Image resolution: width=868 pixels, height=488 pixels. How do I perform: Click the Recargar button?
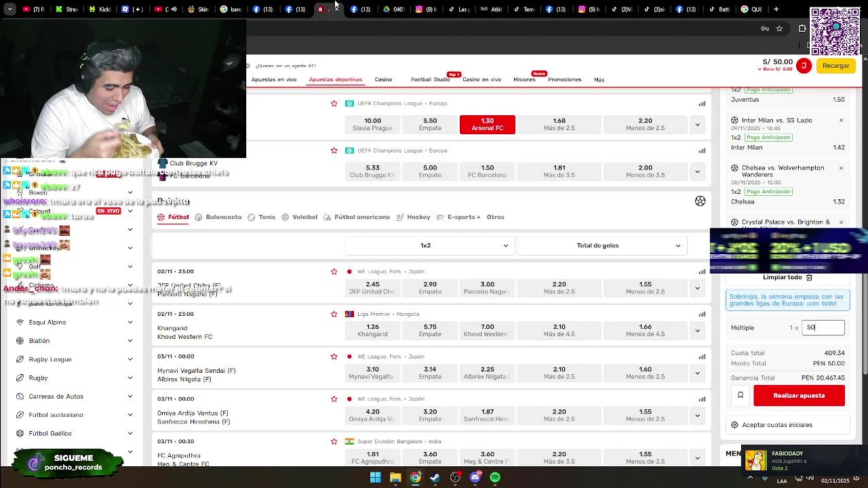coord(835,66)
